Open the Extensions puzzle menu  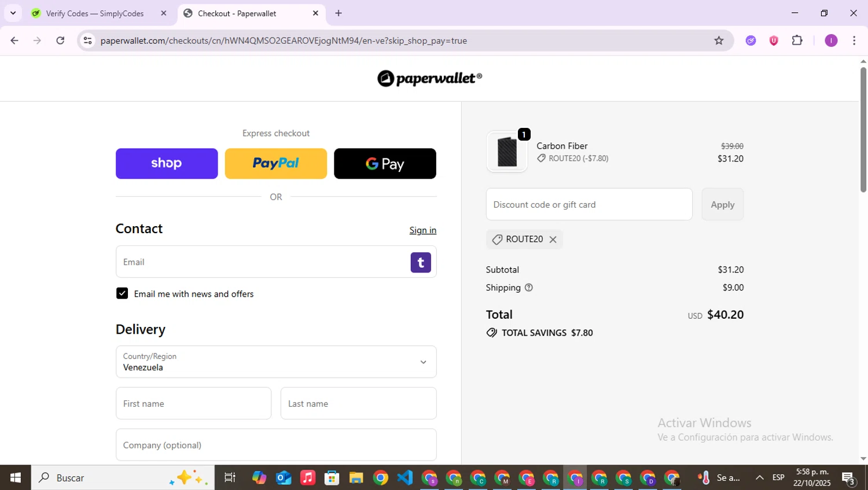click(797, 40)
